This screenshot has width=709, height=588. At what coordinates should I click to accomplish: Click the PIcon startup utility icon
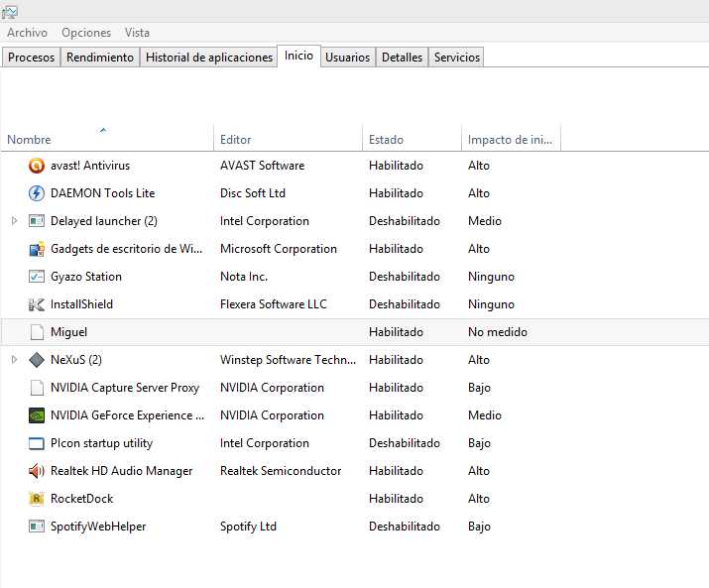click(36, 443)
